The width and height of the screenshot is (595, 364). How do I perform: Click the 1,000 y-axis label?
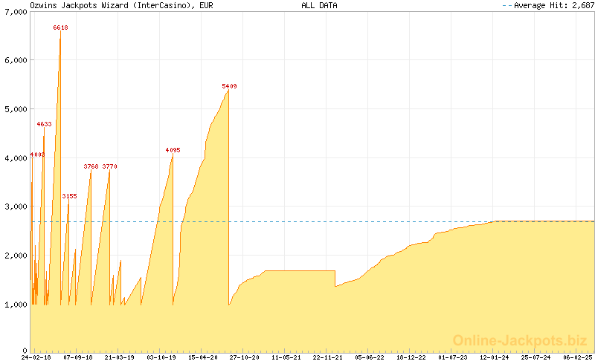click(x=15, y=305)
